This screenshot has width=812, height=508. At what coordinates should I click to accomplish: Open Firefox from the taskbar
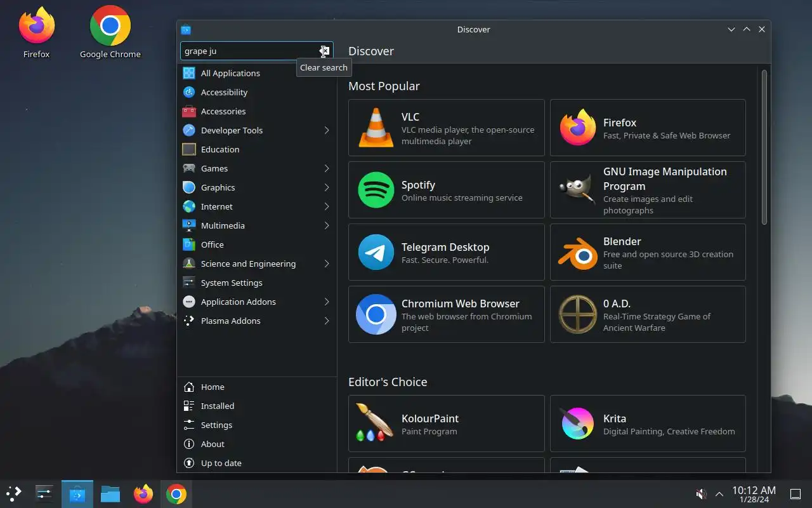pyautogui.click(x=143, y=493)
